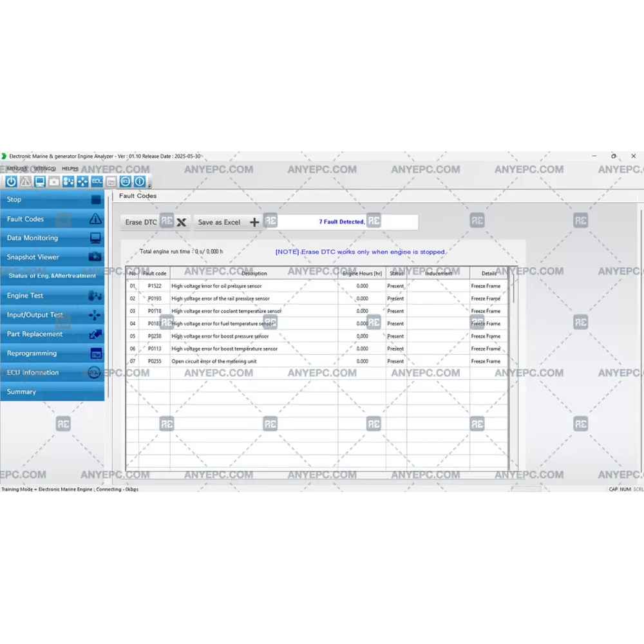This screenshot has height=644, width=644.
Task: Click the info circle toolbar icon
Action: pos(139,182)
